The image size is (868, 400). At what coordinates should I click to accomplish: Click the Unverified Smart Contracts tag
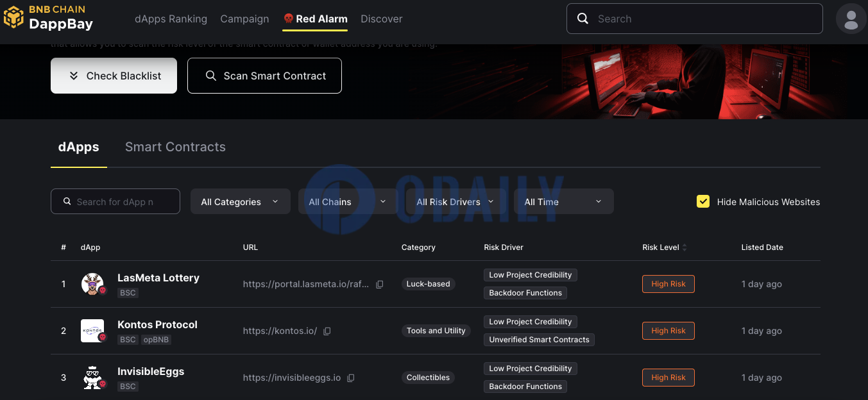click(540, 340)
